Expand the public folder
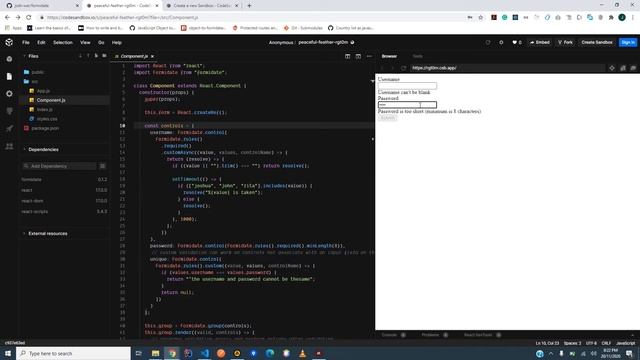This screenshot has height=360, width=640. point(38,72)
